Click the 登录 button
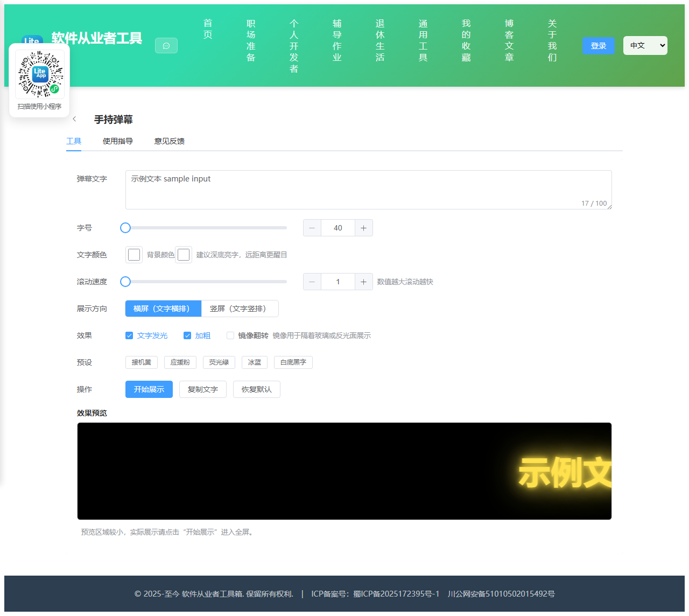689x616 pixels. tap(599, 46)
